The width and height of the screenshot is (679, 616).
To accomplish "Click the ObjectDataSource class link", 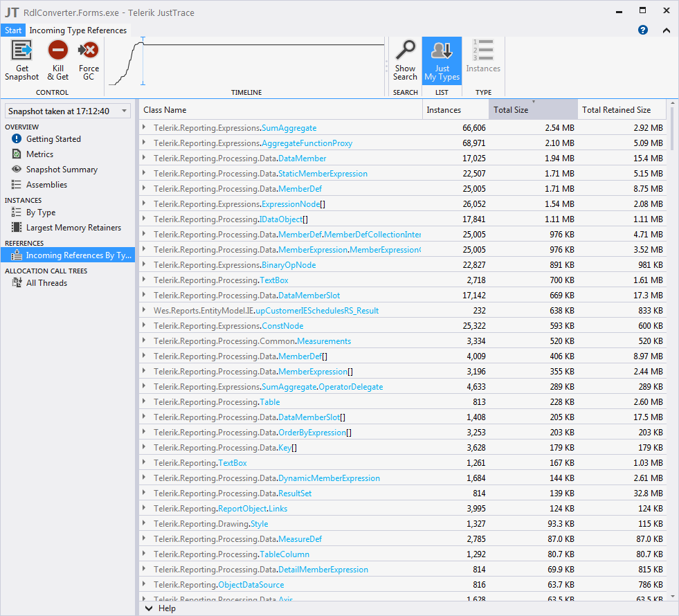I will click(251, 585).
